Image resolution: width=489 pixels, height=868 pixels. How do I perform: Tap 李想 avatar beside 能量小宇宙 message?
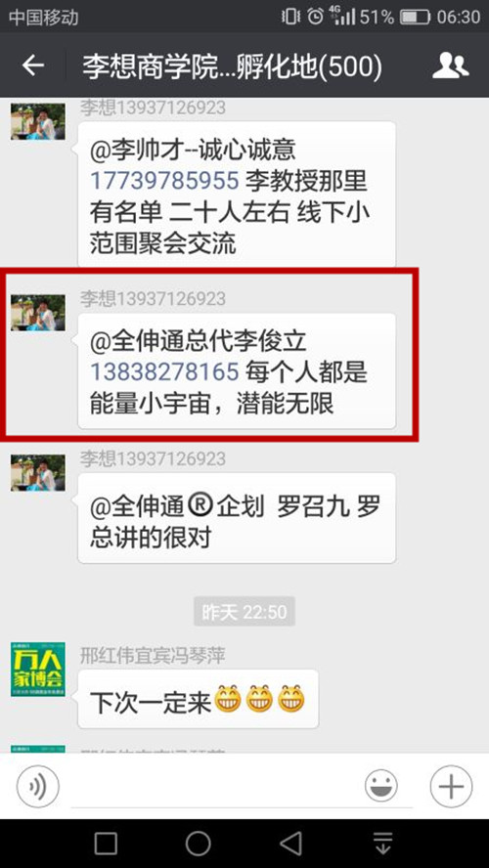point(38,313)
